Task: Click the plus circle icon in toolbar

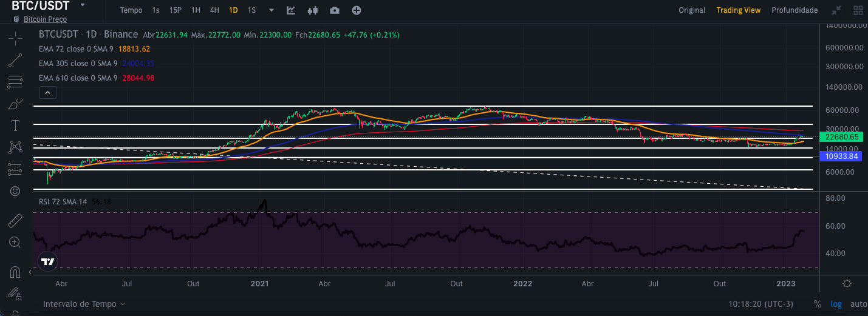Action: coord(357,10)
